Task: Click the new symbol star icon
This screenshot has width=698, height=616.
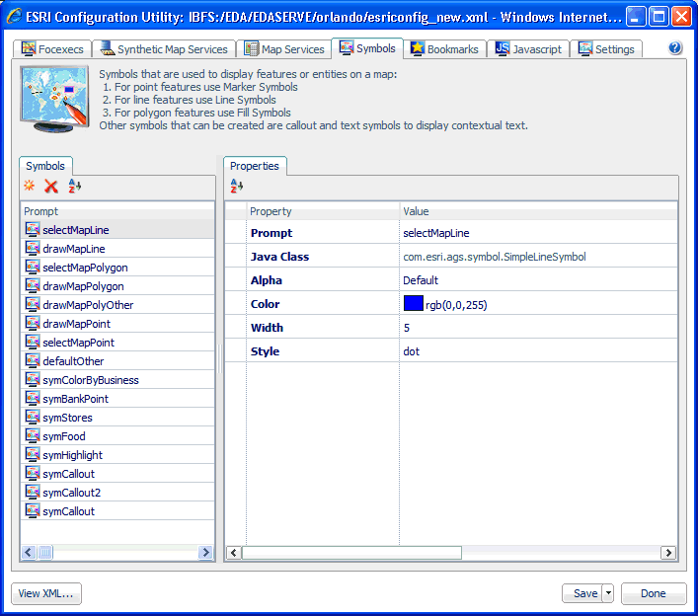Action: click(30, 186)
